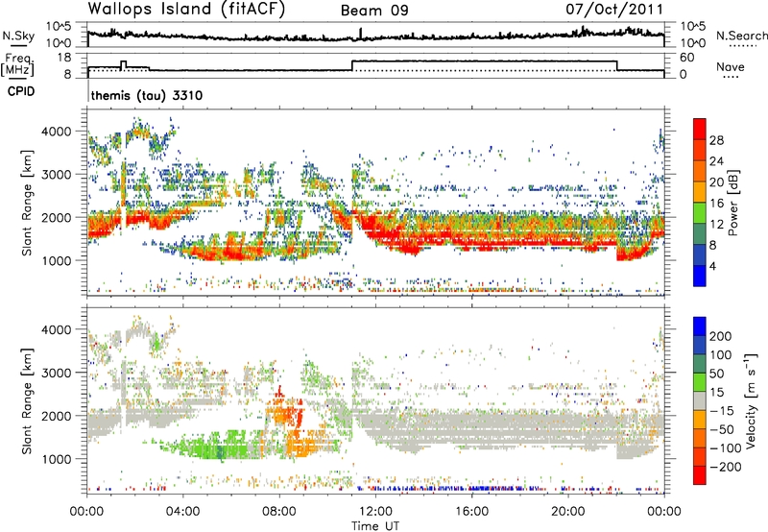
Task: Click the 'Velocity [m s⁻¹]' colorbar label
Action: [x=751, y=400]
